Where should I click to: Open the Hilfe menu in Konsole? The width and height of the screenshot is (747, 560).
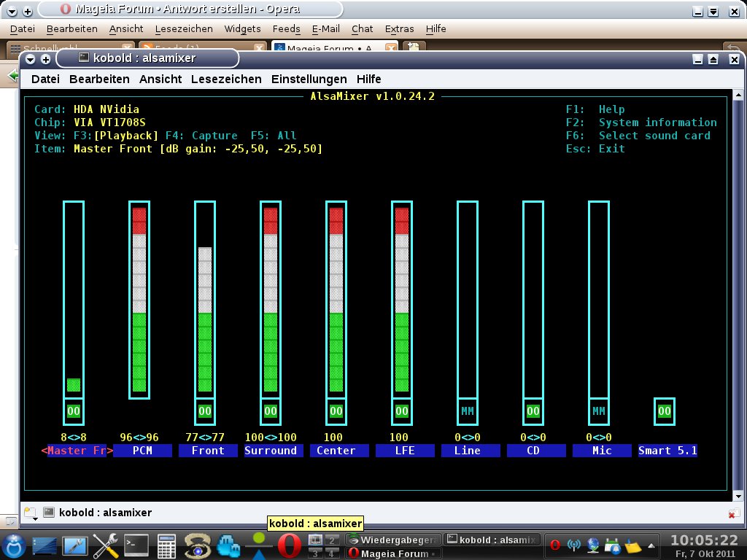(x=368, y=79)
